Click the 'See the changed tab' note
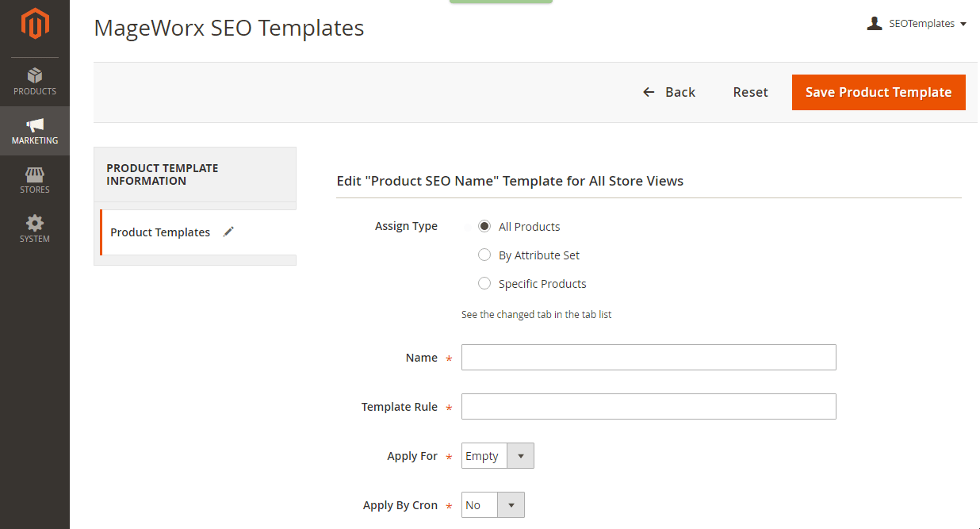980x529 pixels. pyautogui.click(x=537, y=315)
